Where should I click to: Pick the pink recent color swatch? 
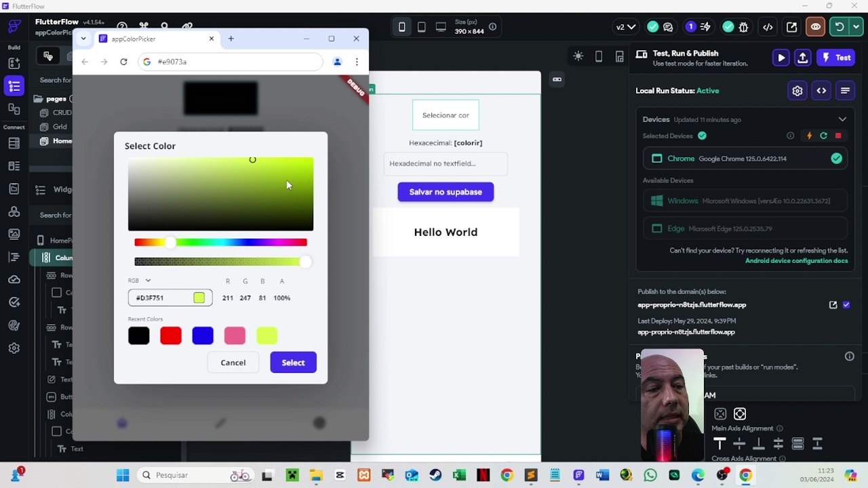235,335
